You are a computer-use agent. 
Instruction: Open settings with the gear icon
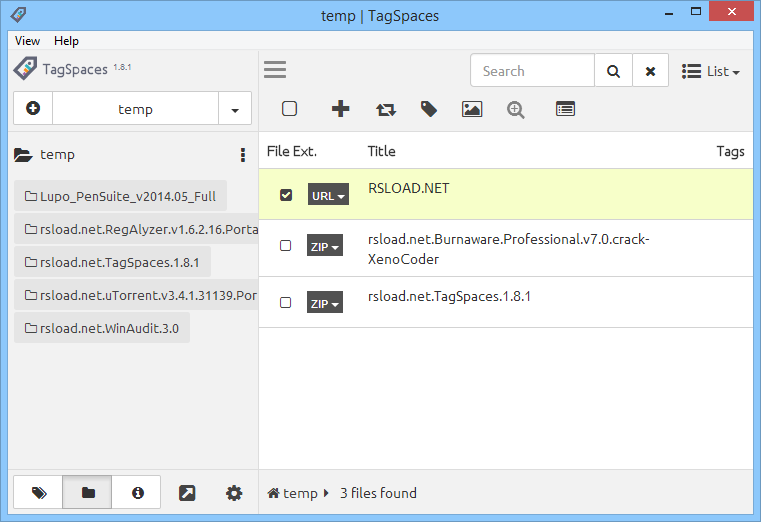(234, 493)
